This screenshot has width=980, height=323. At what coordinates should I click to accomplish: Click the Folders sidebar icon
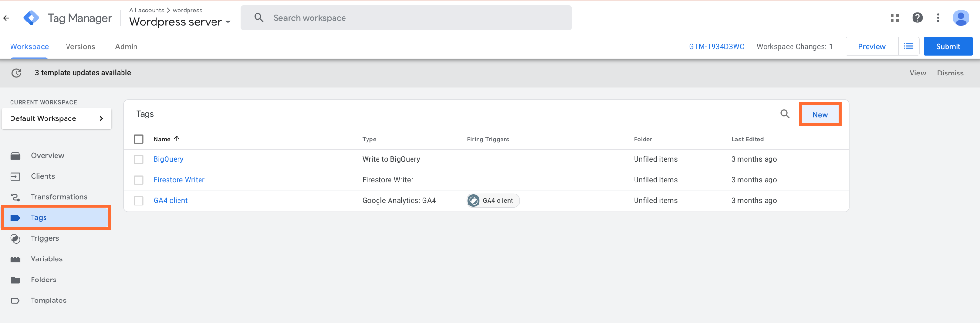pos(15,280)
